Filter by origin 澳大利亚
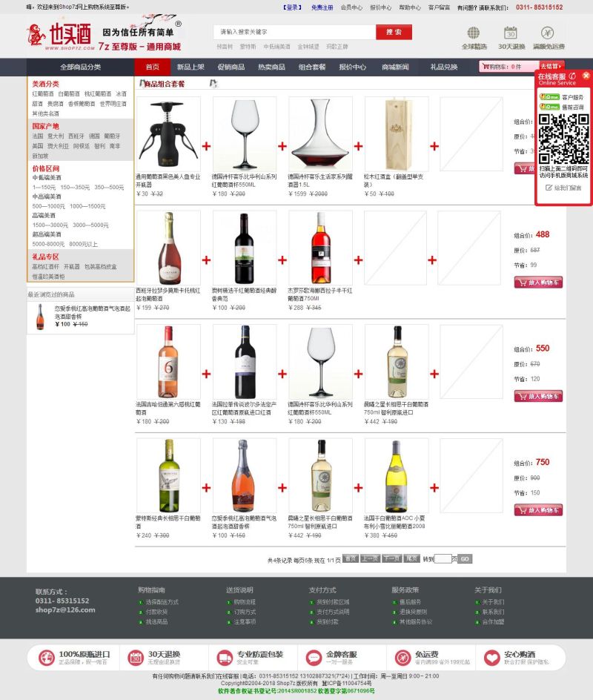The height and width of the screenshot is (700, 593). point(58,146)
